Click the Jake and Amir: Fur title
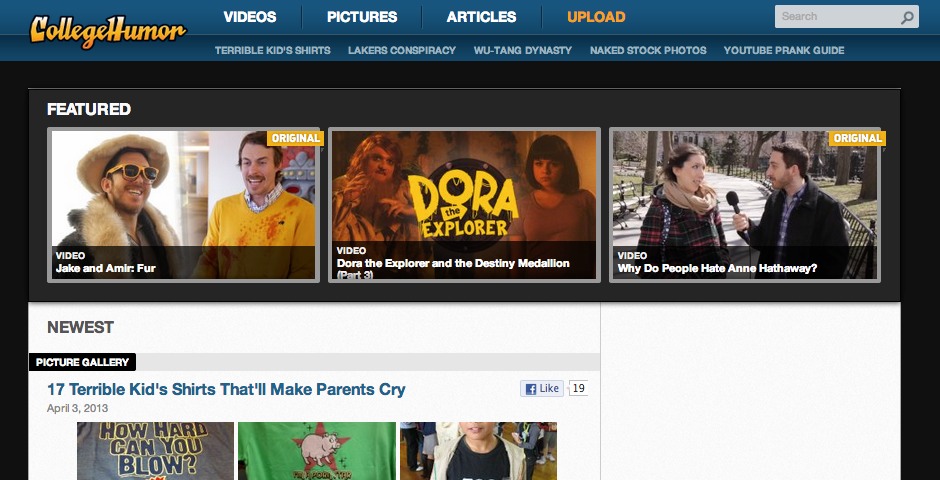Image resolution: width=940 pixels, height=480 pixels. pos(106,268)
